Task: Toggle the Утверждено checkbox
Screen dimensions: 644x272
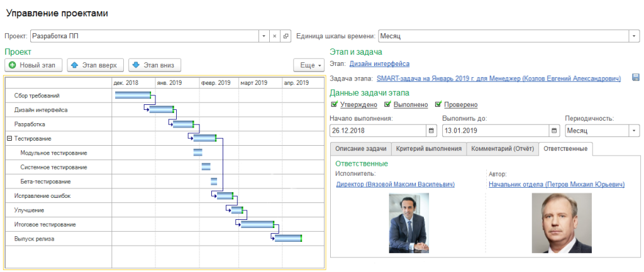Action: click(334, 105)
